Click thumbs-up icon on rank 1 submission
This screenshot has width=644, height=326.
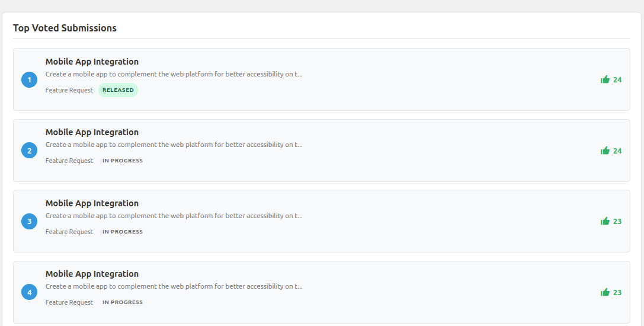[605, 79]
